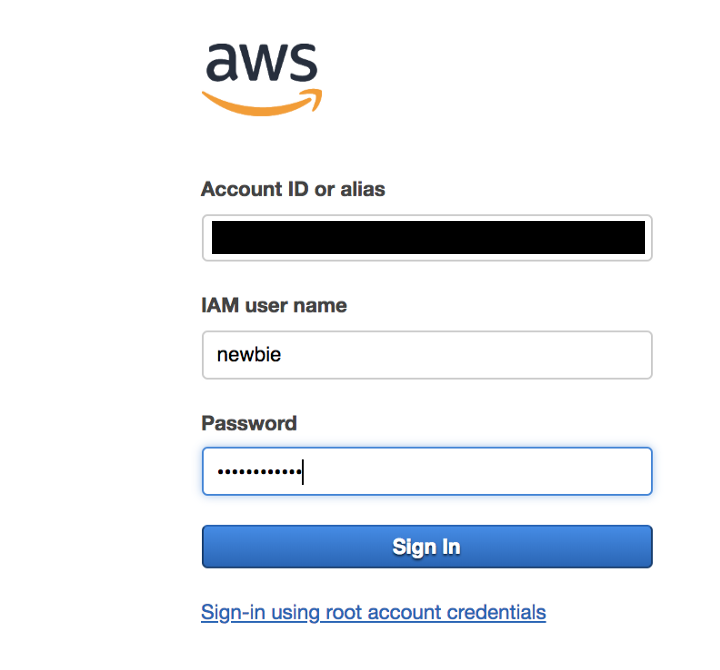Focus the Password input field
The width and height of the screenshot is (720, 670).
click(x=427, y=471)
